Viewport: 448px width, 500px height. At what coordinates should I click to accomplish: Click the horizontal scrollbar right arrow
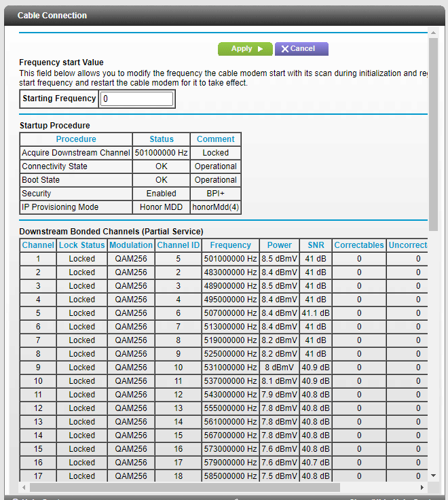pyautogui.click(x=422, y=488)
